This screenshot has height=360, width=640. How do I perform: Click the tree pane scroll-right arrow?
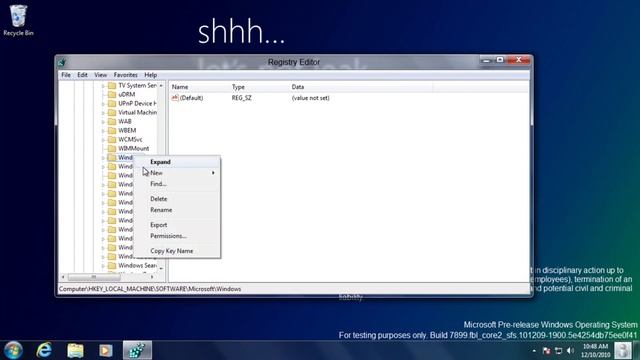tap(152, 277)
